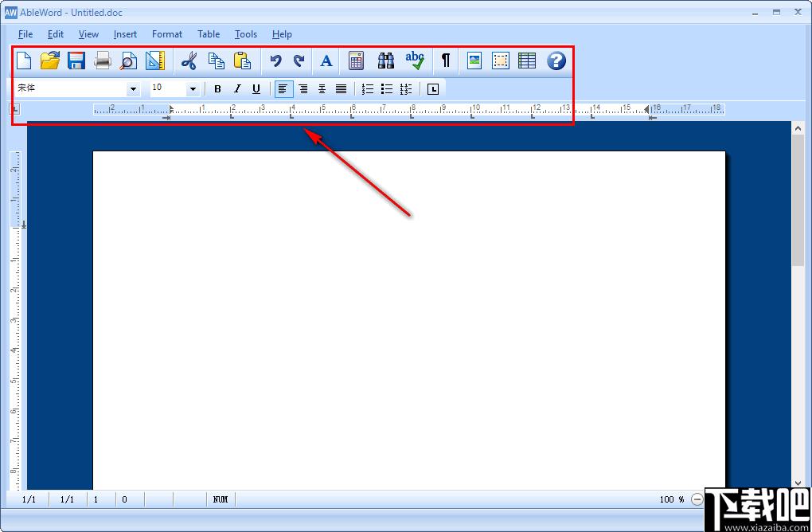
Task: Open the word count calculator icon
Action: pos(357,61)
